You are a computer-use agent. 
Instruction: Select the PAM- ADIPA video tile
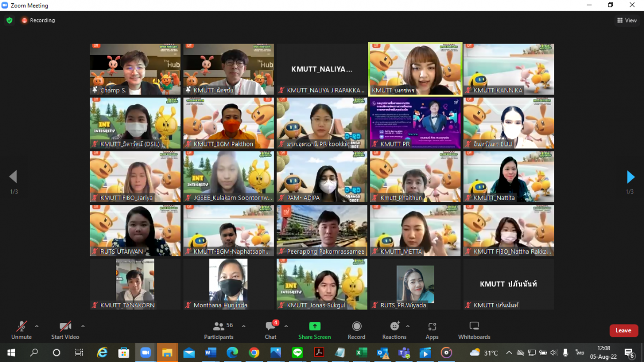pos(322,176)
